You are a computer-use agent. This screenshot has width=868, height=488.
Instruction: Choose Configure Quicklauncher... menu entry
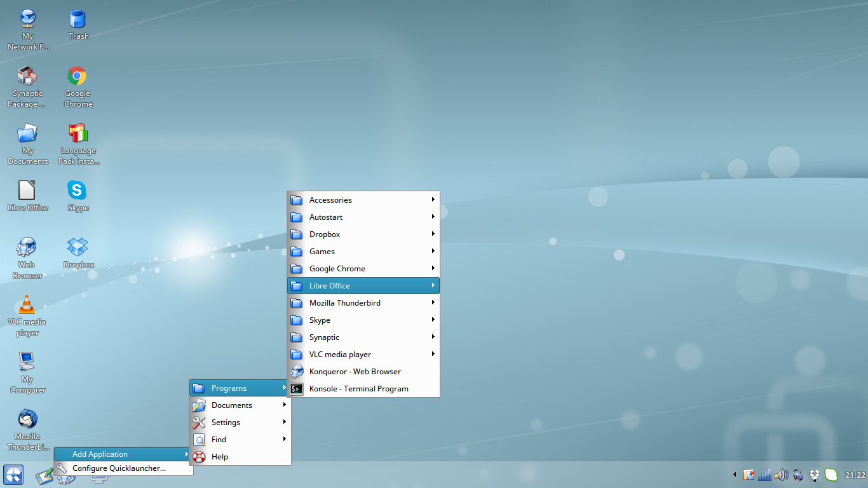coord(123,468)
